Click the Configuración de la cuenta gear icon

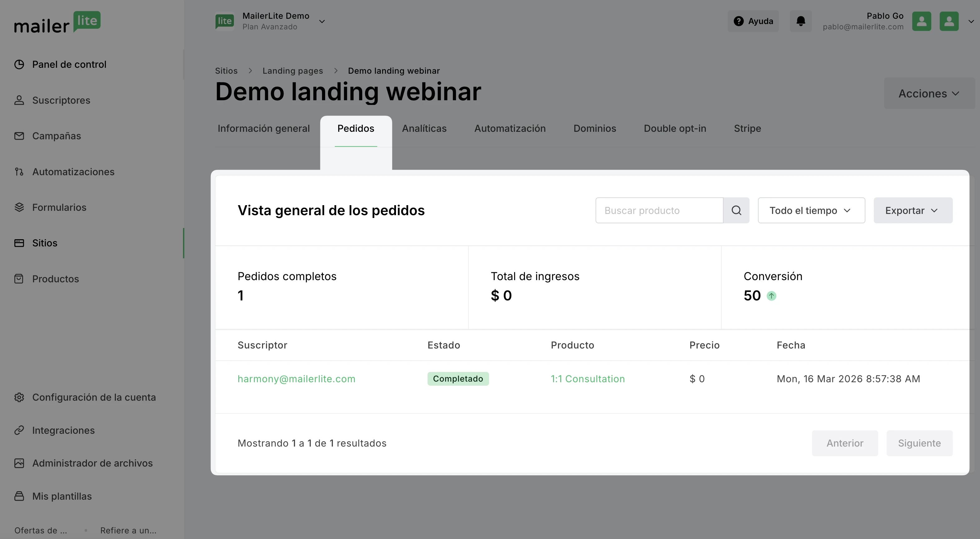pyautogui.click(x=19, y=397)
